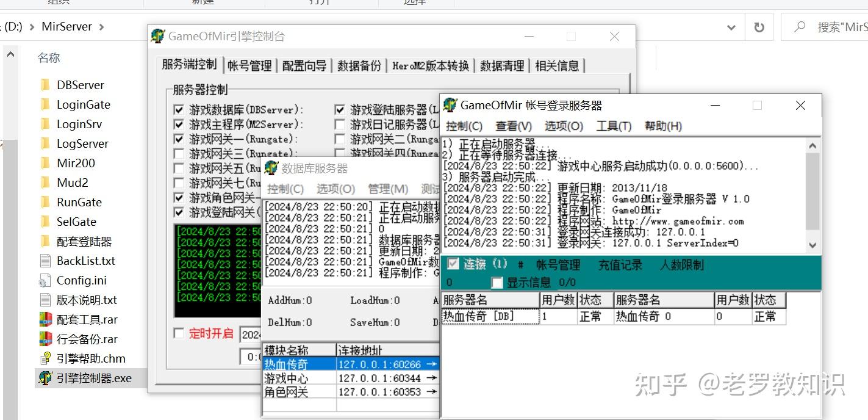868x420 pixels.
Task: Click the 引擎帮助.chm help file icon
Action: click(x=45, y=358)
